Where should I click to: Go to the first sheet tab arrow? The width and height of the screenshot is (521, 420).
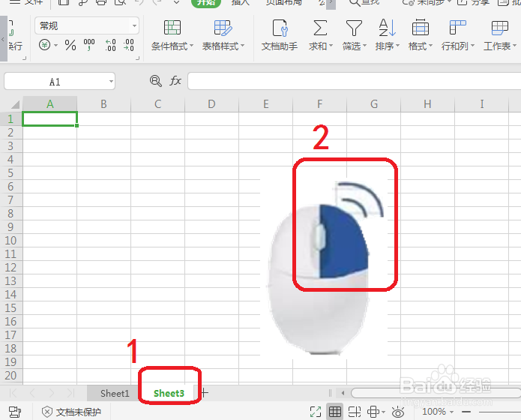pyautogui.click(x=13, y=393)
